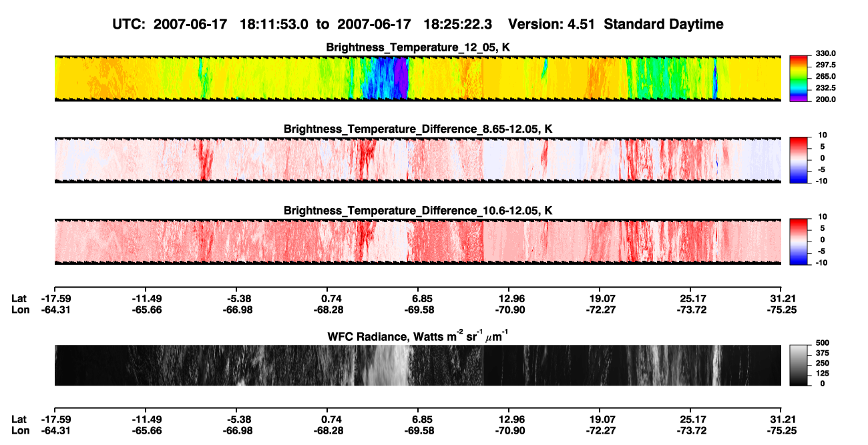868x445 pixels.
Task: Click the 200.0 minimum temperature scale label
Action: tap(825, 99)
